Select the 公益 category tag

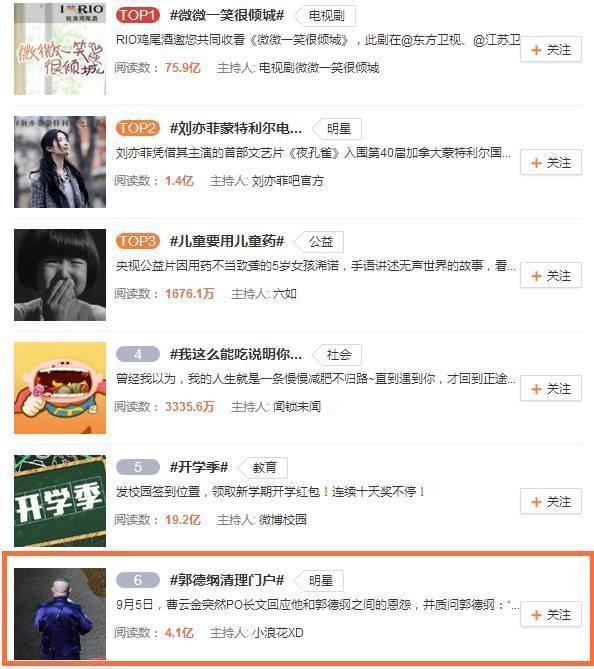(x=320, y=242)
